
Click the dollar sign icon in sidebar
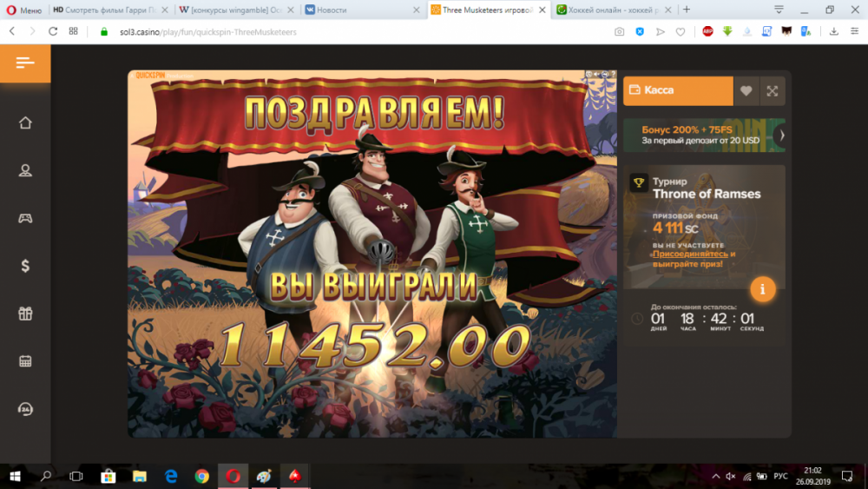25,266
